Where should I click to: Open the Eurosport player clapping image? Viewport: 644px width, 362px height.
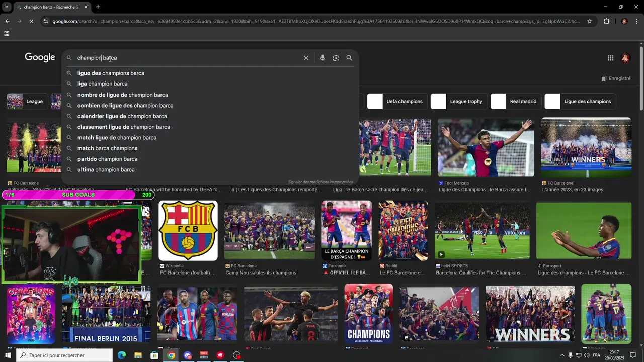(x=584, y=231)
